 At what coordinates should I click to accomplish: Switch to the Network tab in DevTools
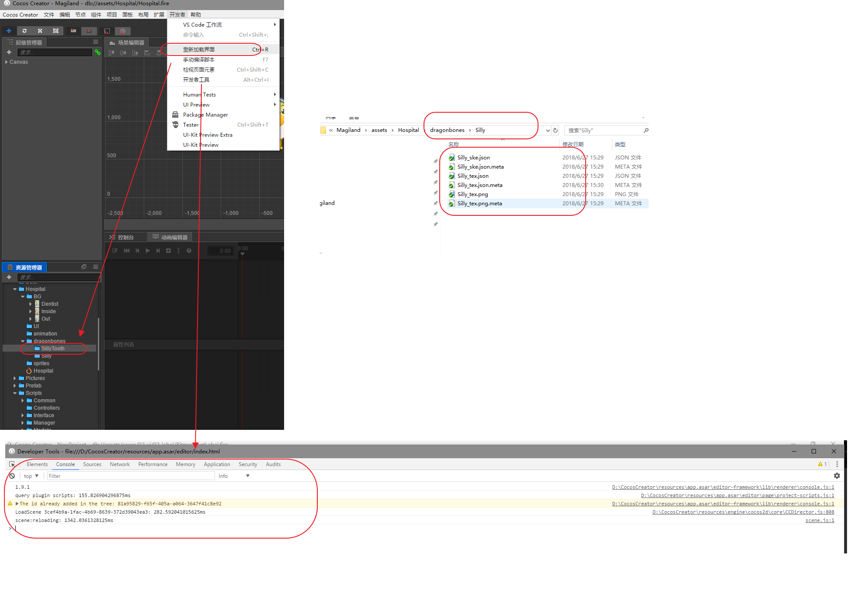120,464
